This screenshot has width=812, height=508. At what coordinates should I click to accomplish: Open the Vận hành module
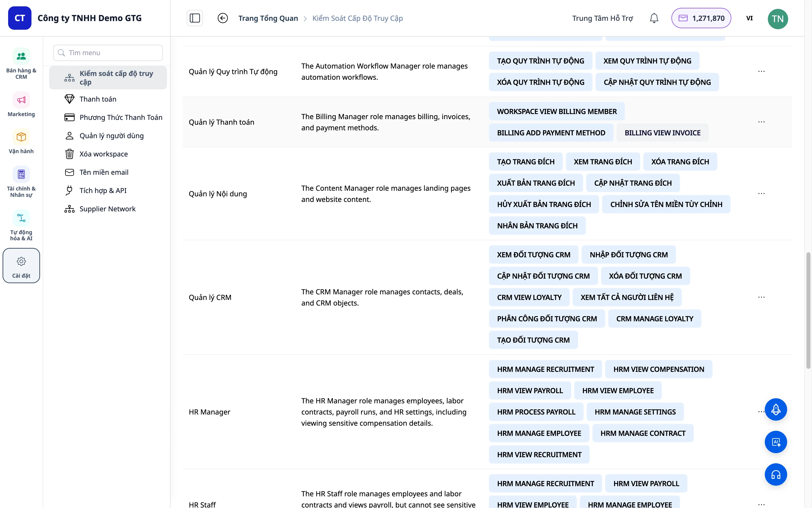[x=21, y=141]
